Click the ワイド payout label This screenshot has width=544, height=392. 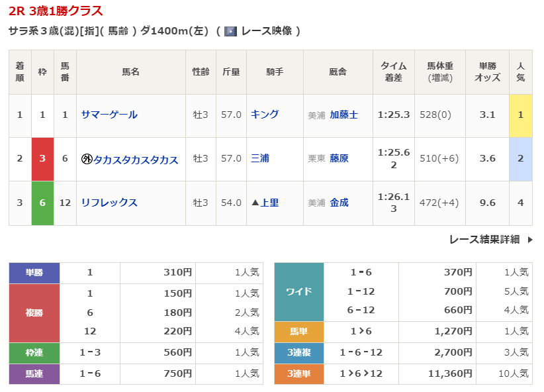click(298, 291)
